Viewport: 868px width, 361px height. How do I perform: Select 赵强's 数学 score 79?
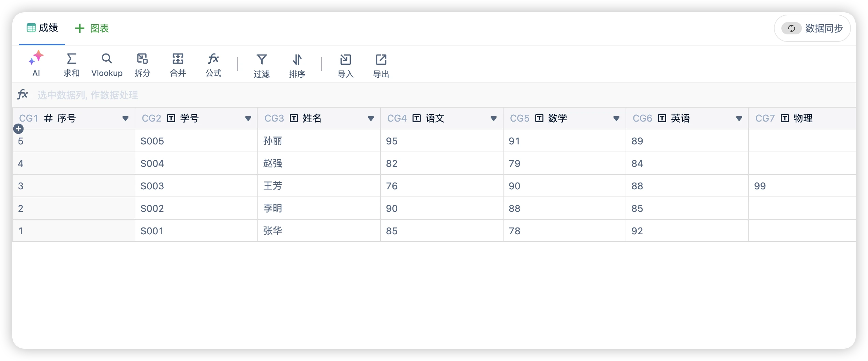pos(565,163)
